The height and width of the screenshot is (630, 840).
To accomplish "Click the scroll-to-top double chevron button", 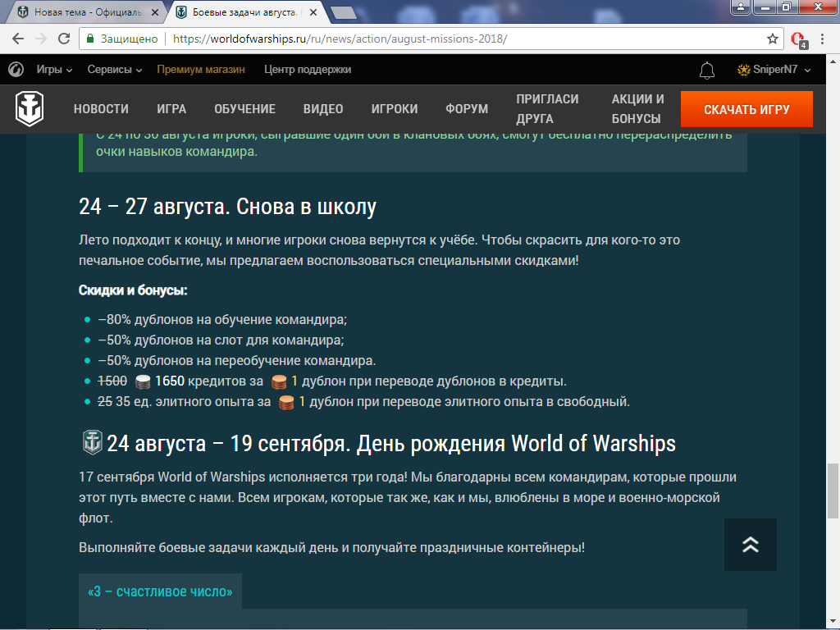I will point(750,545).
